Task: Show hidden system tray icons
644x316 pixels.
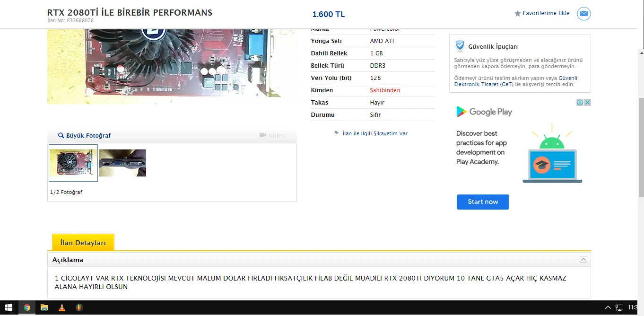Action: tap(608, 307)
